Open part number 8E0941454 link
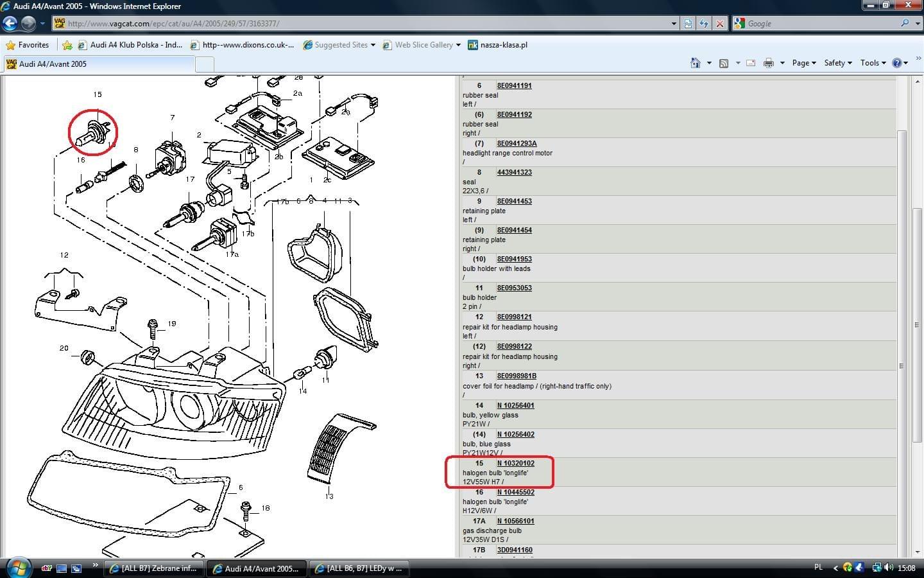Viewport: 924px width, 578px height. click(x=514, y=230)
